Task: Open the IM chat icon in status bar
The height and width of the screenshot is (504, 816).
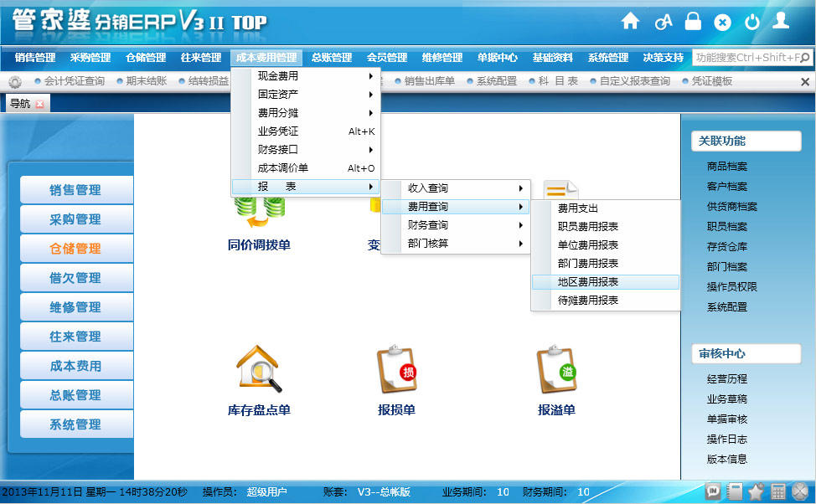Action: coord(714,491)
